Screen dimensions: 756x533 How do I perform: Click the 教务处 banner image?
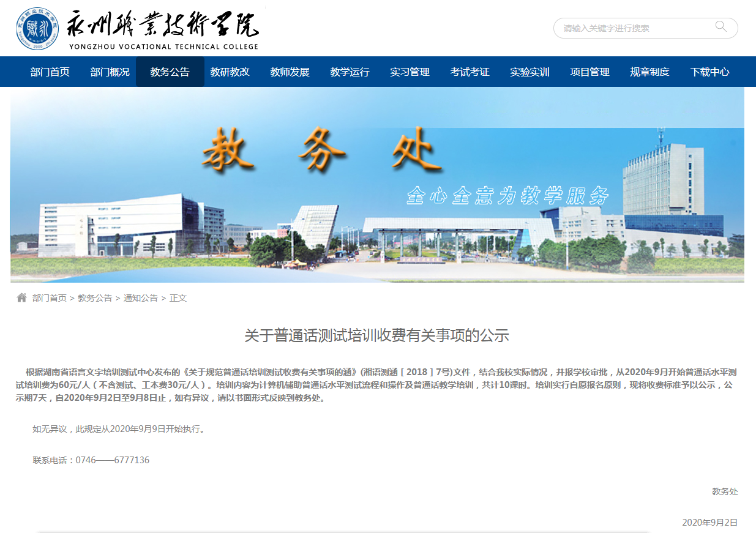coord(377,185)
